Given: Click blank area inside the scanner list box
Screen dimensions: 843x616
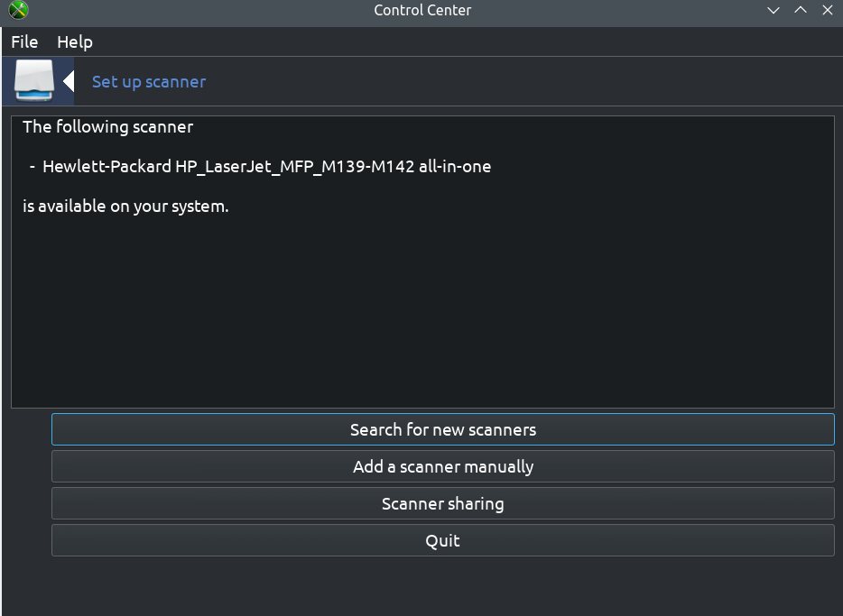Looking at the screenshot, I should click(x=422, y=311).
